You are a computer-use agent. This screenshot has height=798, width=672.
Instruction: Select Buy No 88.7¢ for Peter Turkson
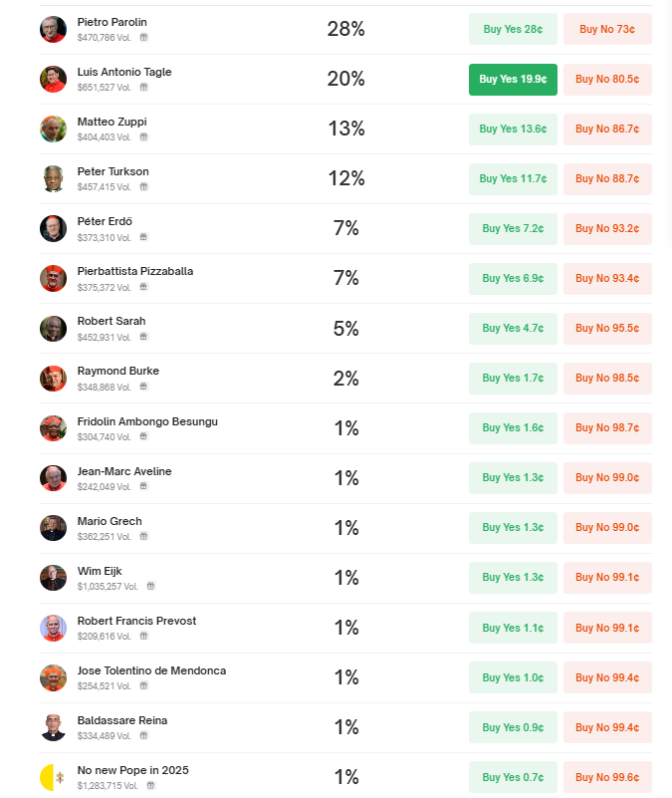pos(607,178)
